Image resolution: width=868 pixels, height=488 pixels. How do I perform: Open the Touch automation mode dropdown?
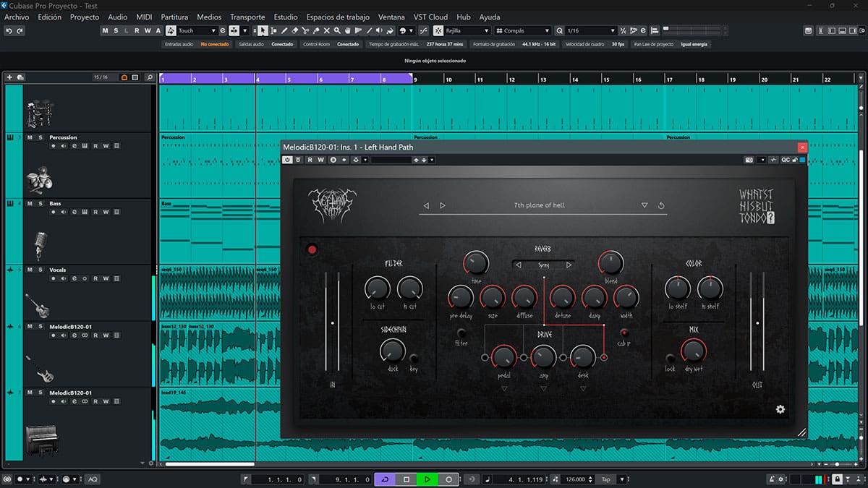coord(197,31)
